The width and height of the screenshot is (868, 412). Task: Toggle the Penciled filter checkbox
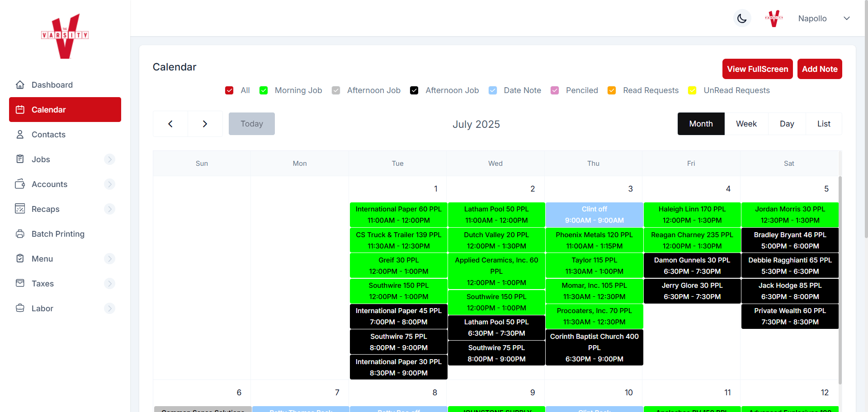click(x=555, y=90)
